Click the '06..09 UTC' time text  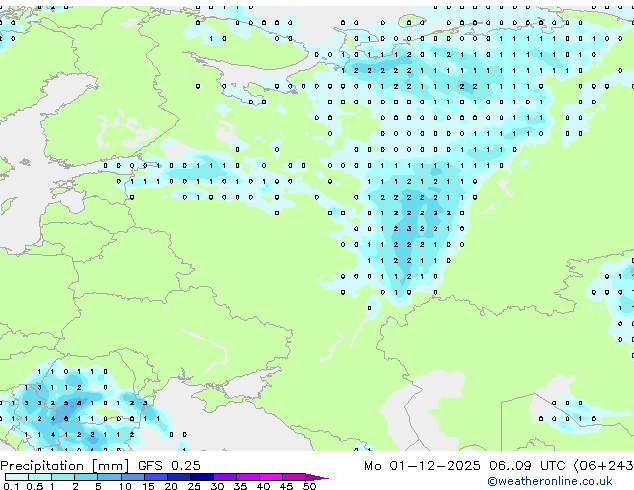point(527,466)
